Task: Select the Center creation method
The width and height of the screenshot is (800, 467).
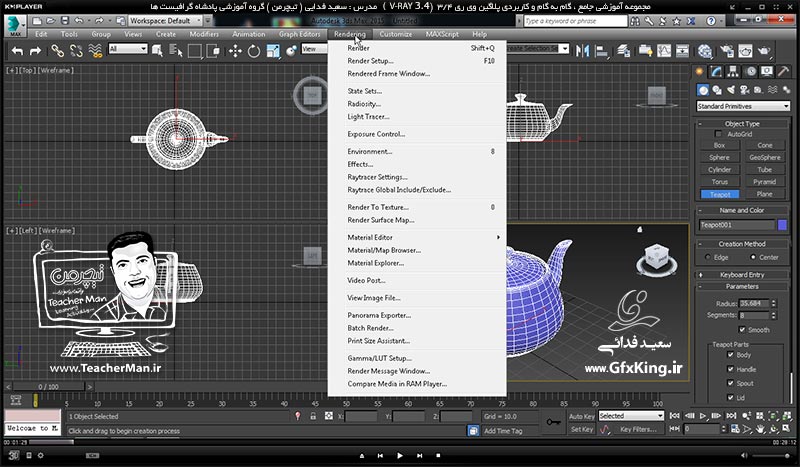Action: (753, 257)
